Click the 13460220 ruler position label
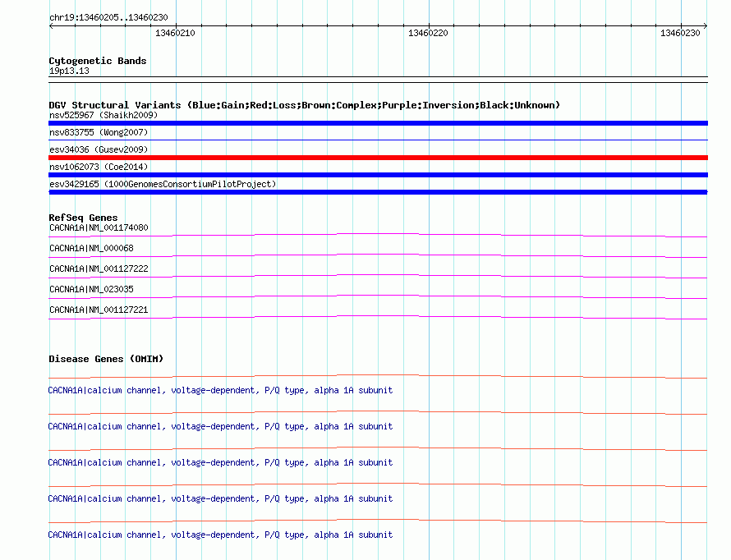The height and width of the screenshot is (560, 731). coord(428,33)
